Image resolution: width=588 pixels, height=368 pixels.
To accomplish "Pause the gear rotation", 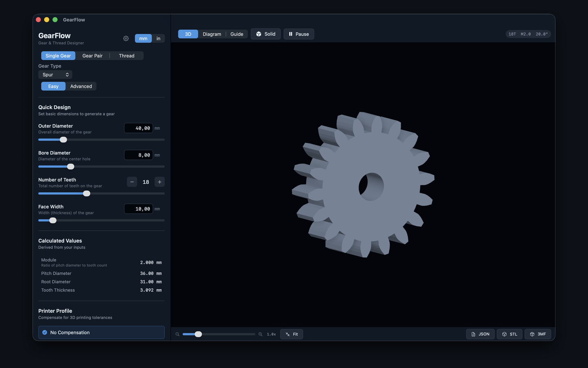I will coord(299,34).
